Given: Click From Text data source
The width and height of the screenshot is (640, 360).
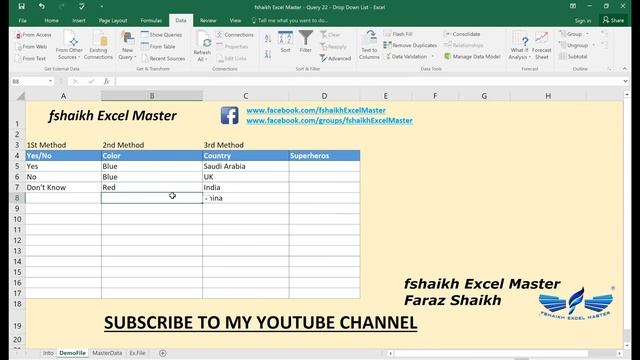Looking at the screenshot, I should point(31,58).
